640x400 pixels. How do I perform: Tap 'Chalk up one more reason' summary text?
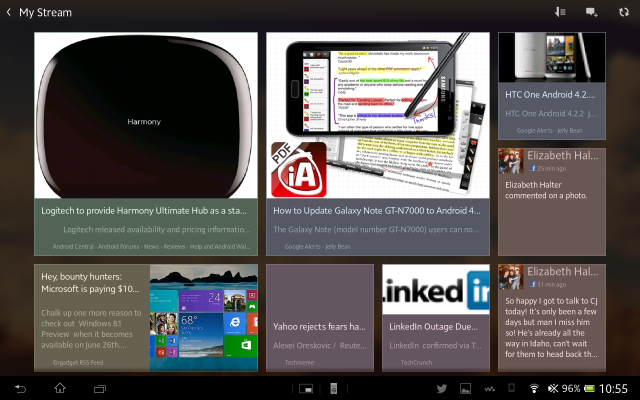(x=91, y=329)
